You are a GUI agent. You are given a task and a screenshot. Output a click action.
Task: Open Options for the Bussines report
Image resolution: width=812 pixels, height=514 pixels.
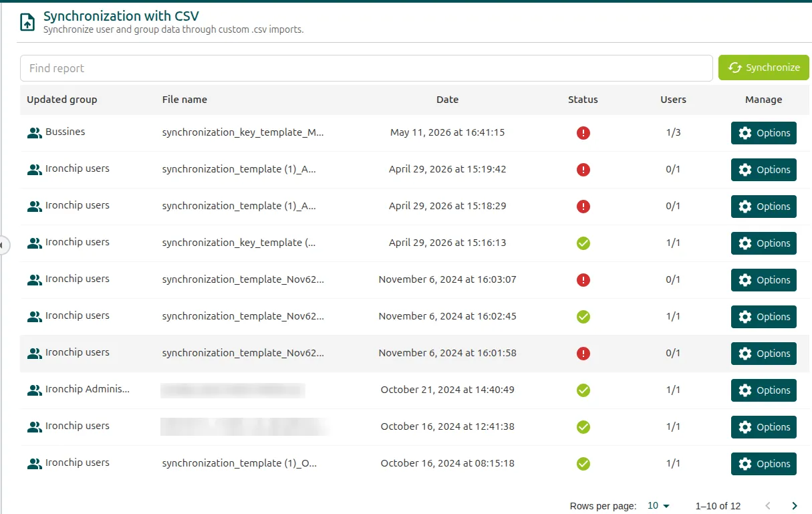click(764, 133)
